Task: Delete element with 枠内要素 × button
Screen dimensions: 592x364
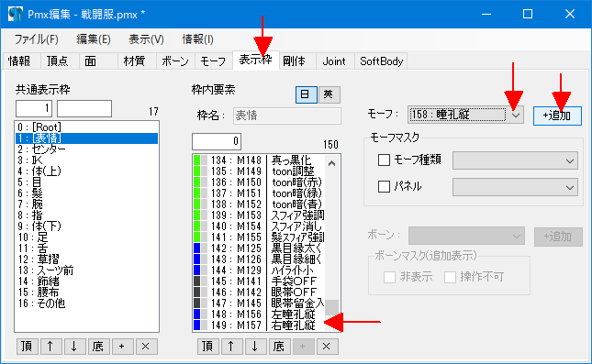Action: 327,347
